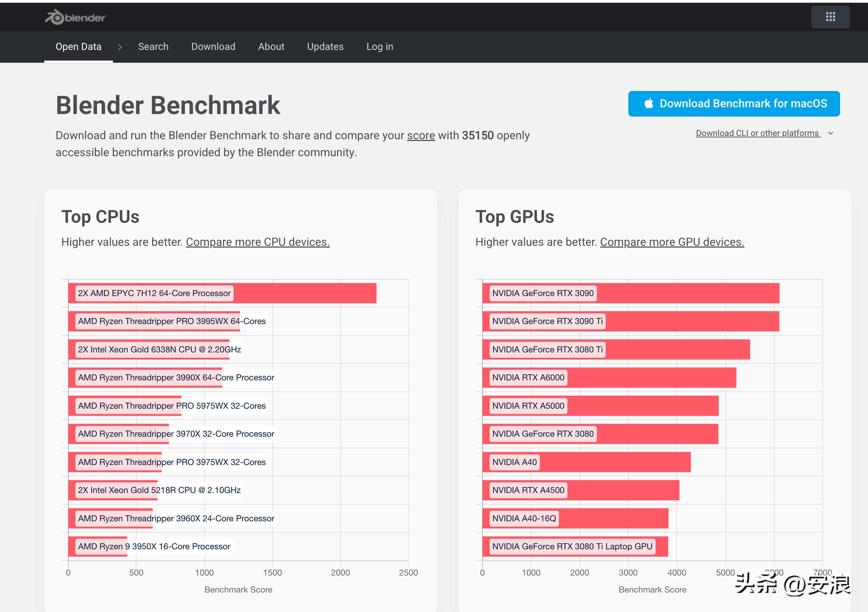Click the Blender logo
Viewport: 868px width, 612px height.
coord(76,17)
